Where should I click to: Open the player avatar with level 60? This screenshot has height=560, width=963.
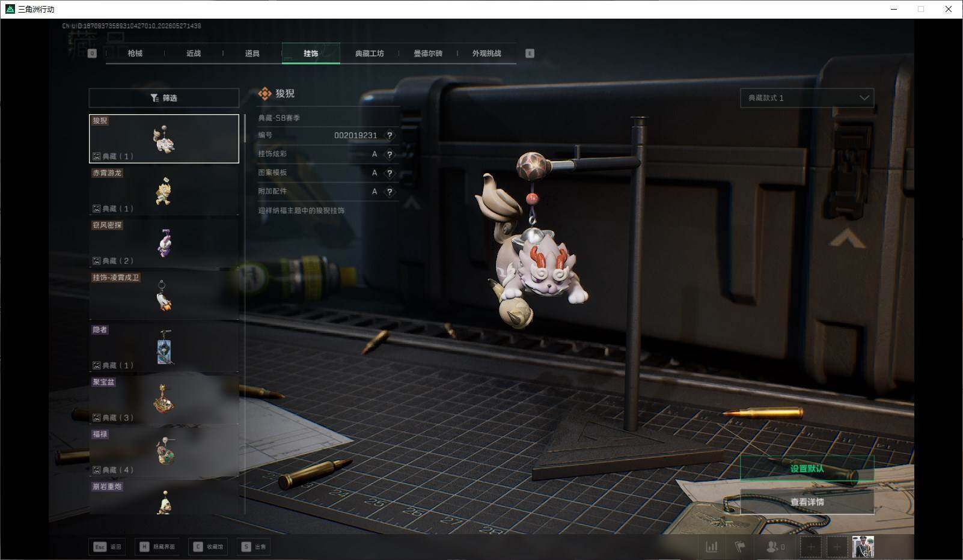point(863,547)
